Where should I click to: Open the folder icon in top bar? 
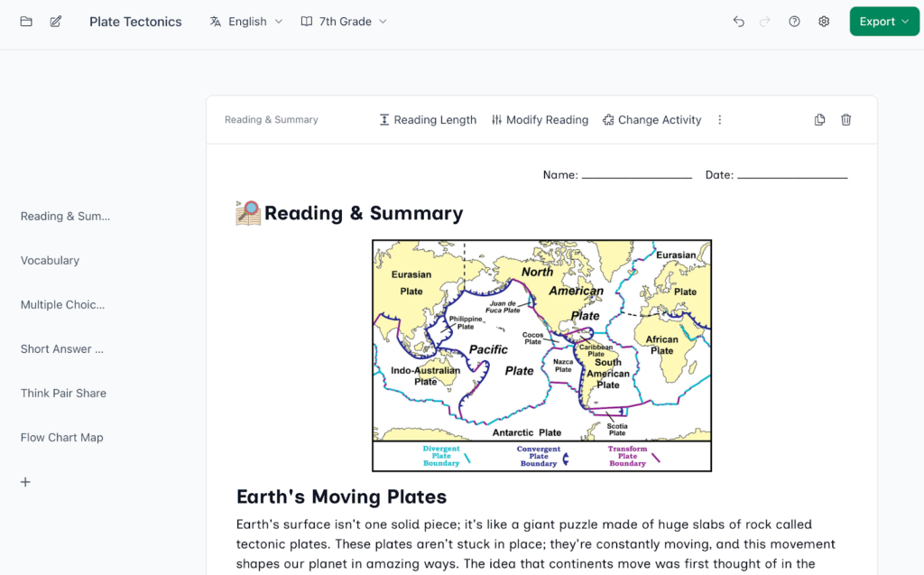[26, 22]
